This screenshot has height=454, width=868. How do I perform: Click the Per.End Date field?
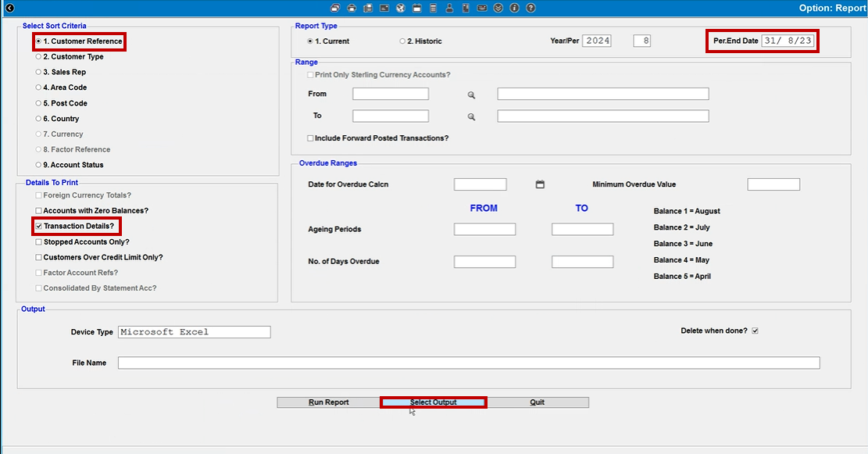click(x=788, y=41)
